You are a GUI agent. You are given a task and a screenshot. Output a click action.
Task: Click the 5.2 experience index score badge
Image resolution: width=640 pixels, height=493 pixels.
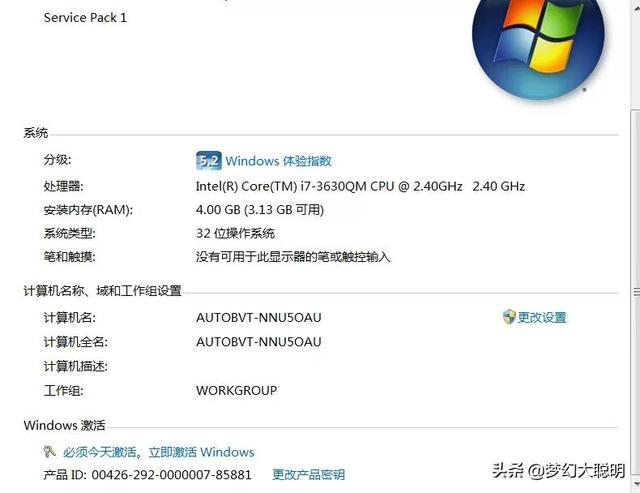pos(209,160)
